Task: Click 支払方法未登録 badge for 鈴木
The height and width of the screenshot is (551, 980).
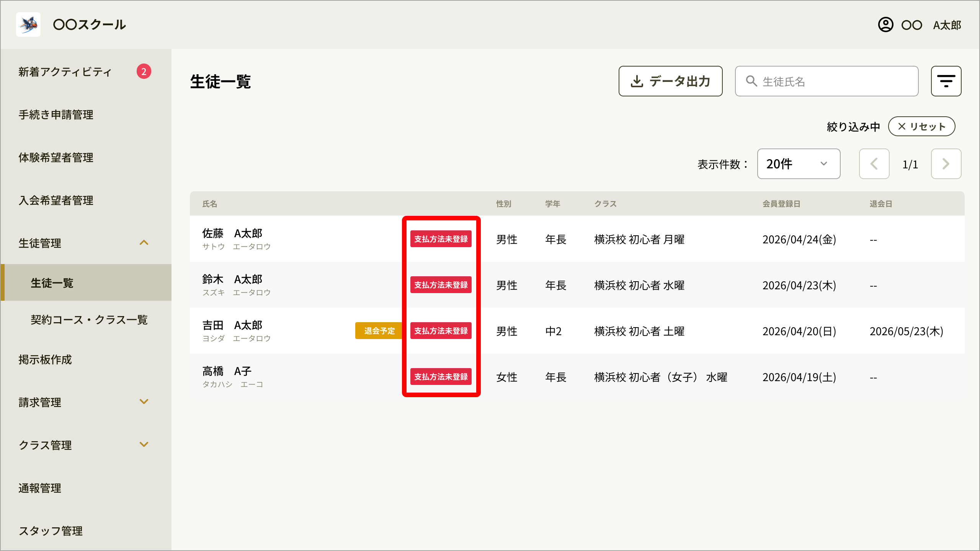Action: 441,285
